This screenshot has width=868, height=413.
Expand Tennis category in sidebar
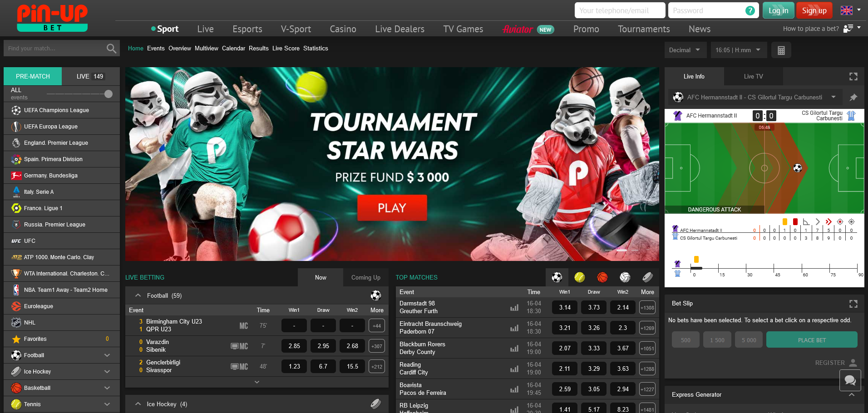tap(107, 404)
